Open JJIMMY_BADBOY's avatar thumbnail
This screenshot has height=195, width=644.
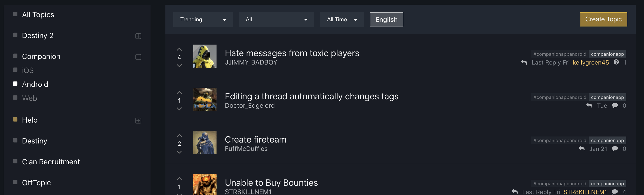(x=205, y=56)
